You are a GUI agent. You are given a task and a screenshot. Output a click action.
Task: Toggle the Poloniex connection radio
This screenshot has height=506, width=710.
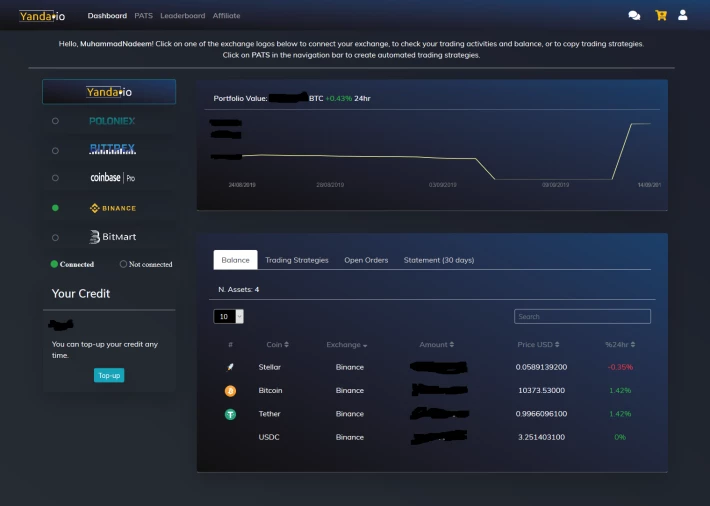55,121
